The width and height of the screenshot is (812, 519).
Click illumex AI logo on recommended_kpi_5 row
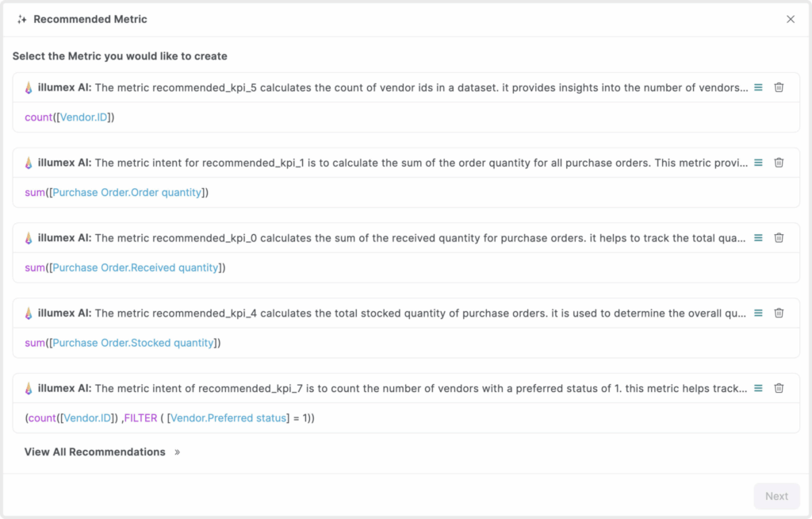click(x=29, y=87)
